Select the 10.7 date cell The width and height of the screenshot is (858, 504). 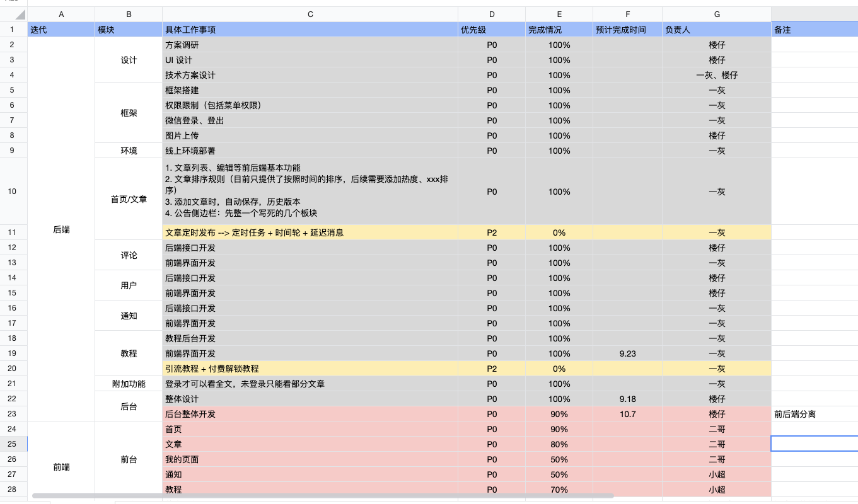point(627,414)
